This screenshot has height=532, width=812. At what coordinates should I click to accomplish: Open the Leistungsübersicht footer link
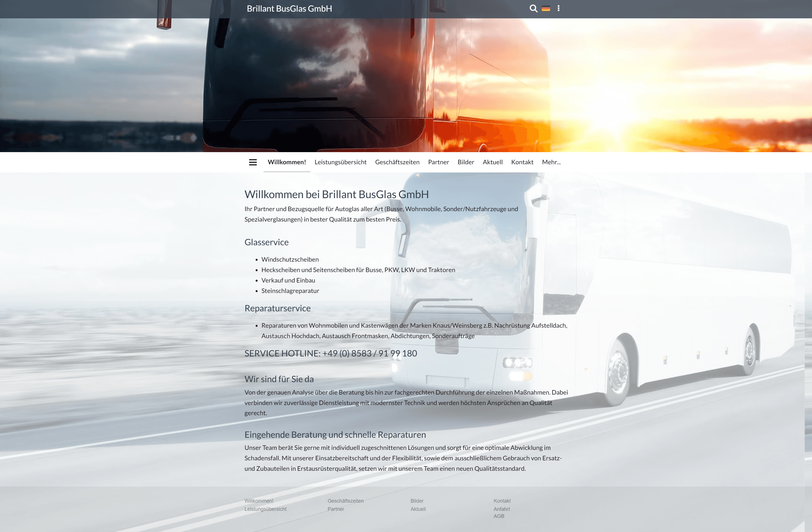coord(265,509)
